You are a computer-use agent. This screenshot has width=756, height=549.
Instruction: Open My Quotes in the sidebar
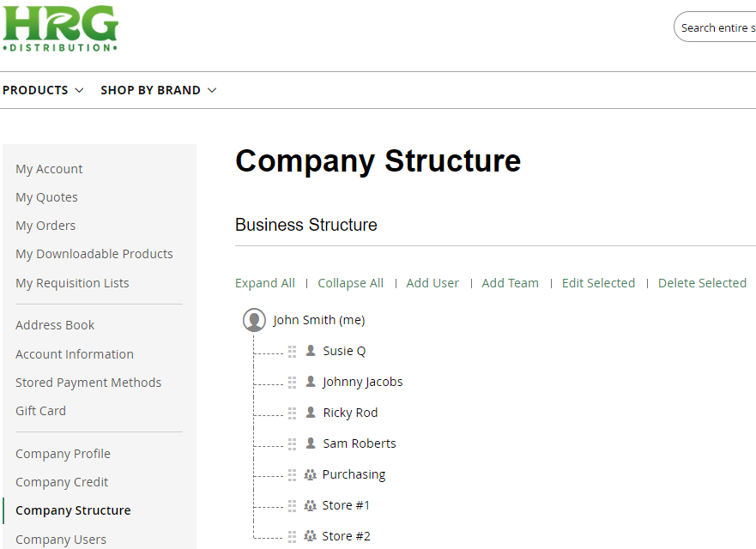(x=46, y=197)
